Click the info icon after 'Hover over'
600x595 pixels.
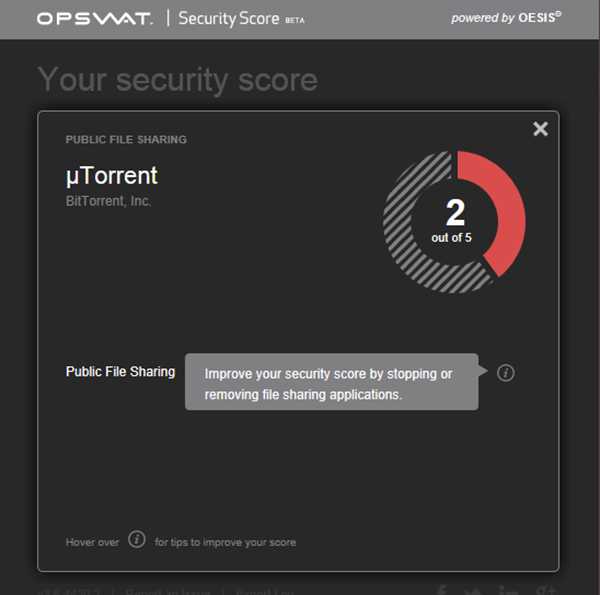pos(137,541)
